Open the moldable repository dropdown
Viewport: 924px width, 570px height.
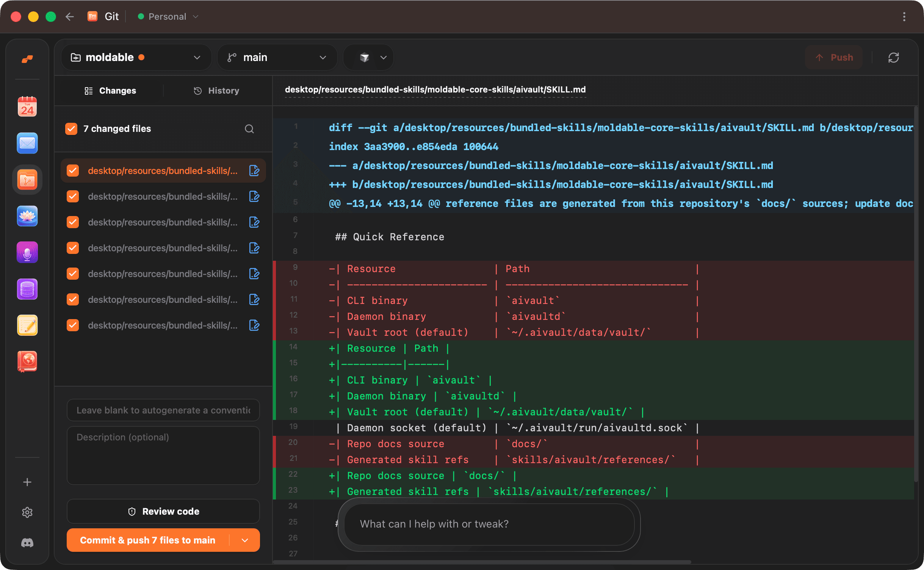[136, 58]
